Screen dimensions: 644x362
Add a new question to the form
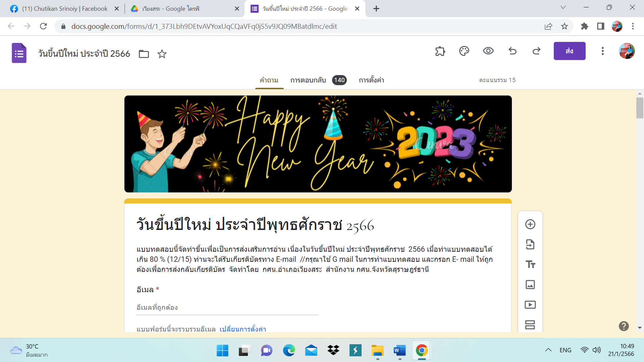click(530, 224)
